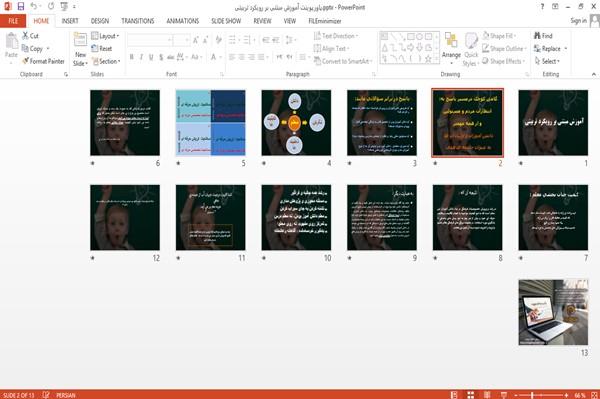The width and height of the screenshot is (600, 399).
Task: Expand the Layout dropdown
Action: [x=105, y=36]
